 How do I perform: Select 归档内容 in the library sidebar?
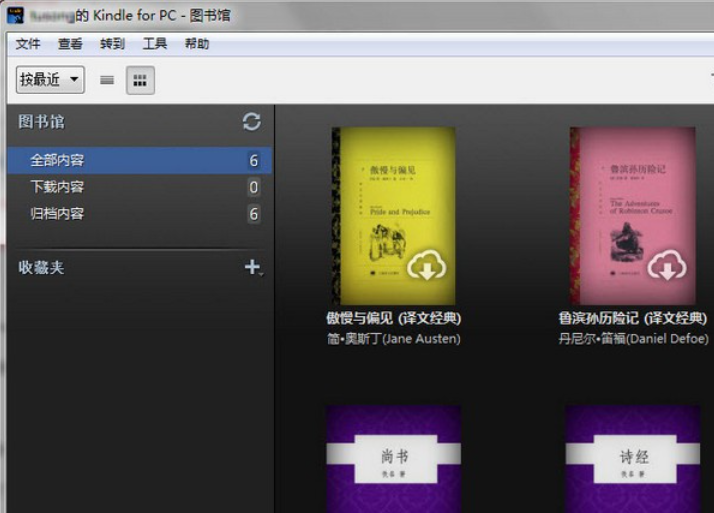point(139,214)
